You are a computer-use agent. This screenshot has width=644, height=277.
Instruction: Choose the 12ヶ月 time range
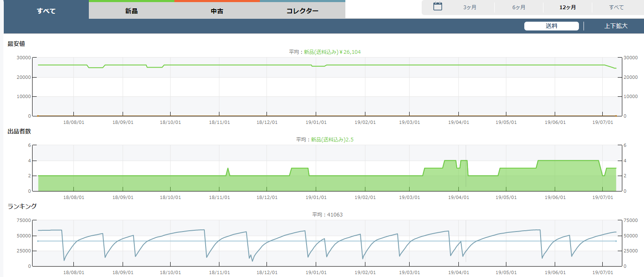[567, 8]
